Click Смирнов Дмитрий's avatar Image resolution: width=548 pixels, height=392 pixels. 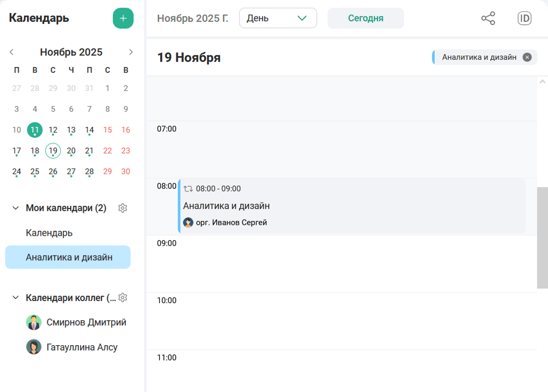[x=34, y=322]
